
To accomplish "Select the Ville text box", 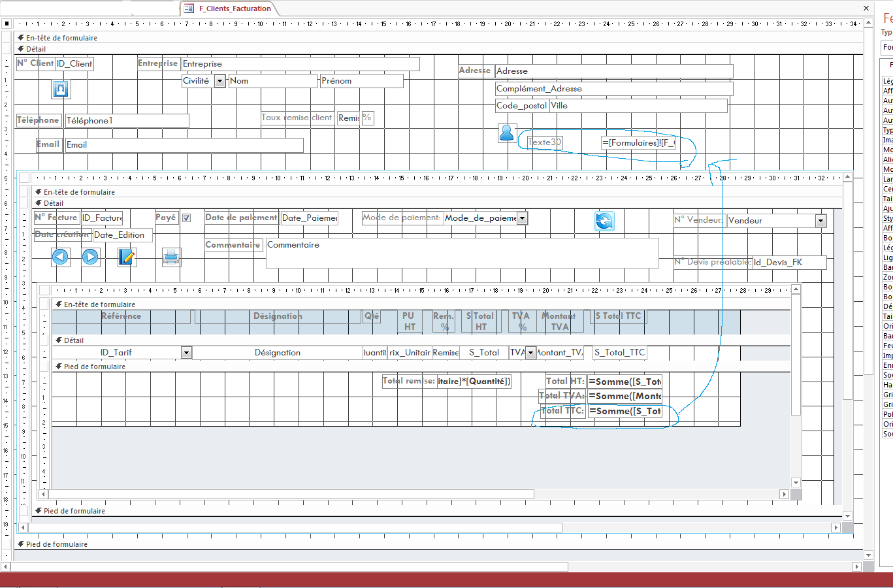I will [638, 106].
